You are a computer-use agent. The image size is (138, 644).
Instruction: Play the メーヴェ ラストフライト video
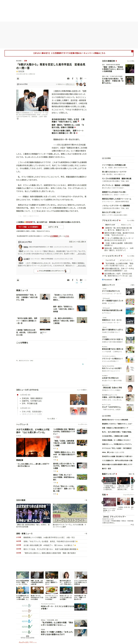70,513
